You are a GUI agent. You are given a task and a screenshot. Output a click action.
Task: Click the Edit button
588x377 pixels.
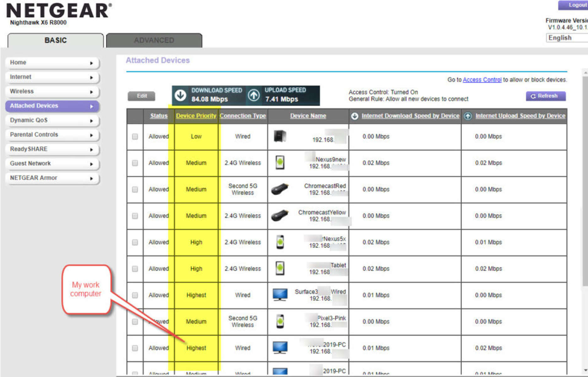coord(142,96)
